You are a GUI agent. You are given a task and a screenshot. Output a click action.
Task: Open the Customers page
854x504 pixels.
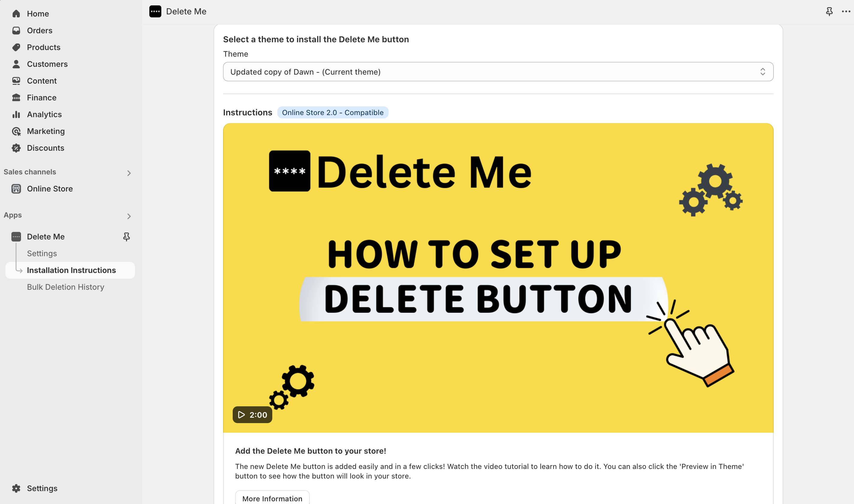pos(47,64)
